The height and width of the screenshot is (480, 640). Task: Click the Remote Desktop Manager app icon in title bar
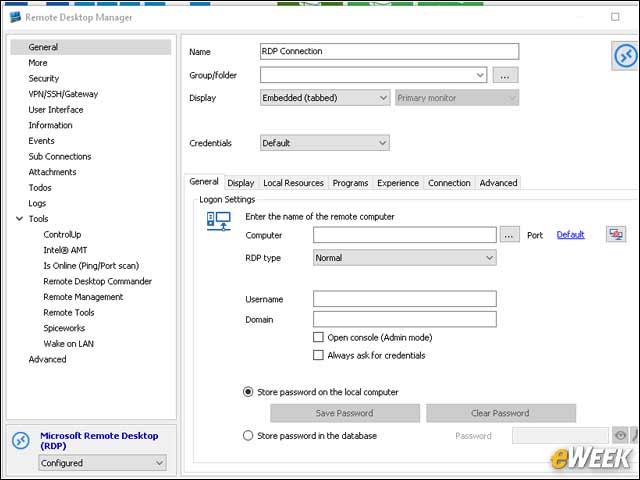[x=15, y=17]
